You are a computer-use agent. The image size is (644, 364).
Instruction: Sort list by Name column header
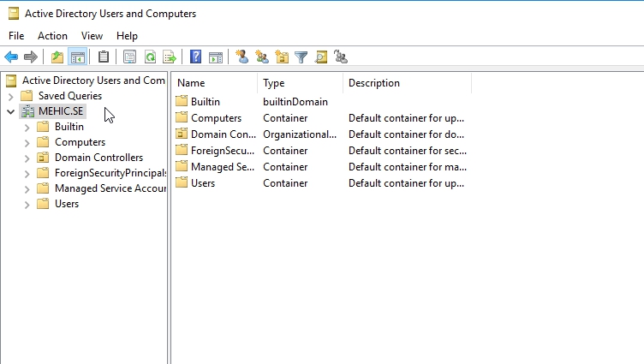click(x=214, y=83)
